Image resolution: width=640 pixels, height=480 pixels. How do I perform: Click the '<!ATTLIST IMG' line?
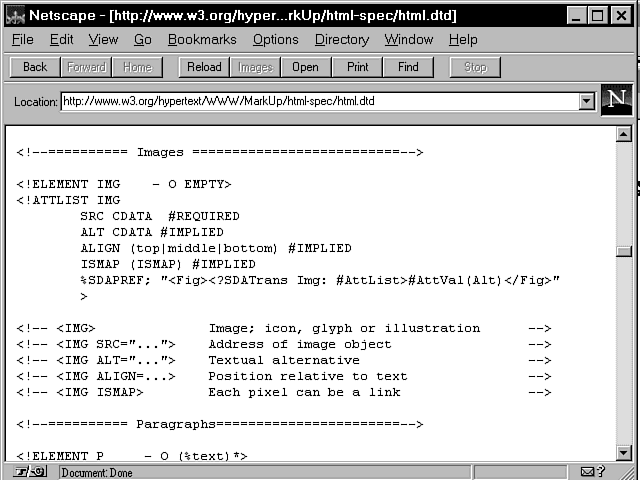pyautogui.click(x=68, y=200)
